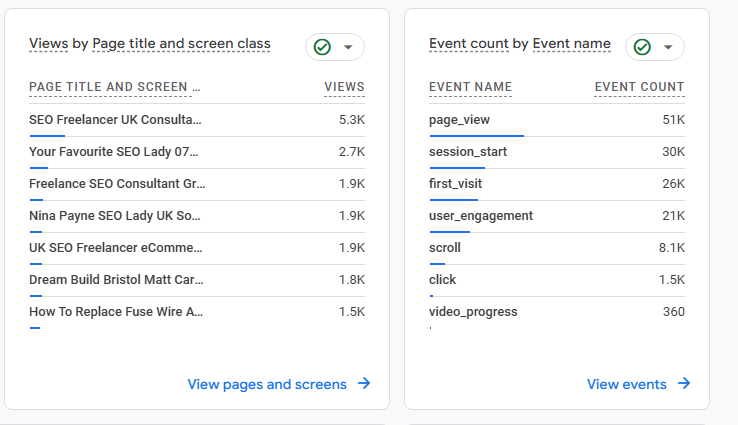This screenshot has width=738, height=425.
Task: Open dropdown arrow in Views by Page title card
Action: pyautogui.click(x=348, y=47)
